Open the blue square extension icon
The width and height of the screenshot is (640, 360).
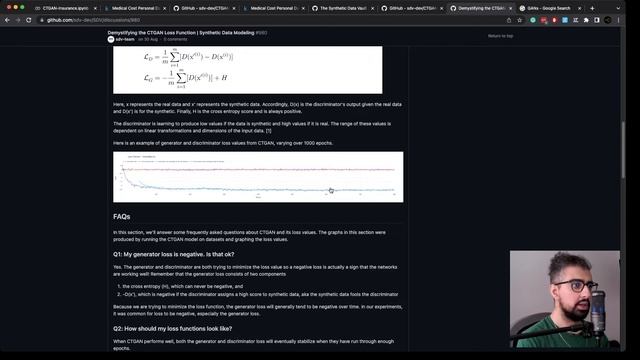click(x=565, y=20)
